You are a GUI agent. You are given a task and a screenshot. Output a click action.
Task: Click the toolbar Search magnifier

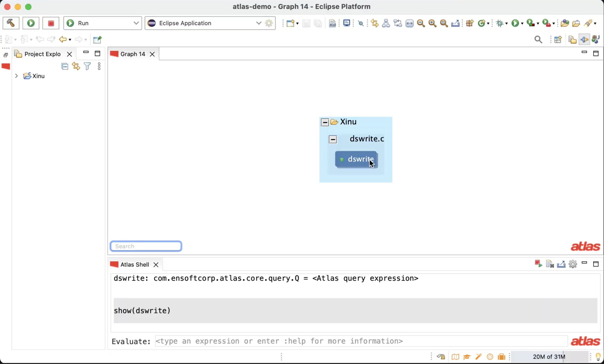click(538, 39)
